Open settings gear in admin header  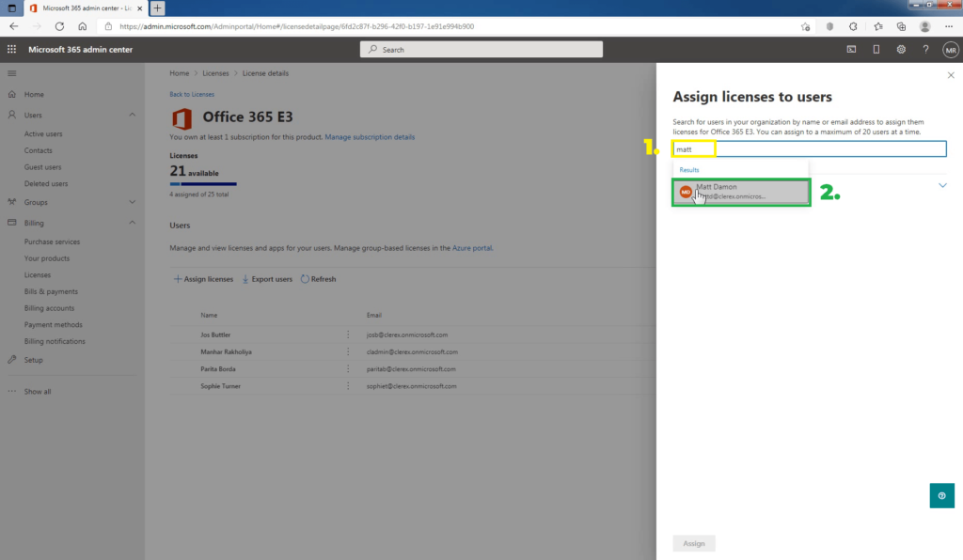tap(901, 49)
